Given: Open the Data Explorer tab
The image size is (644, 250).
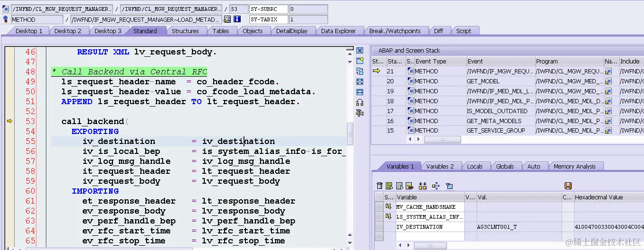Looking at the screenshot, I should [x=338, y=31].
